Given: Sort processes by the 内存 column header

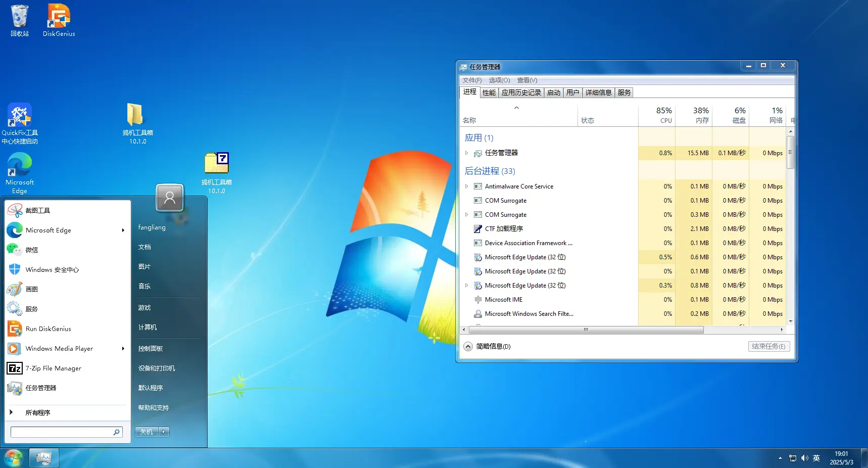Looking at the screenshot, I should coord(693,115).
